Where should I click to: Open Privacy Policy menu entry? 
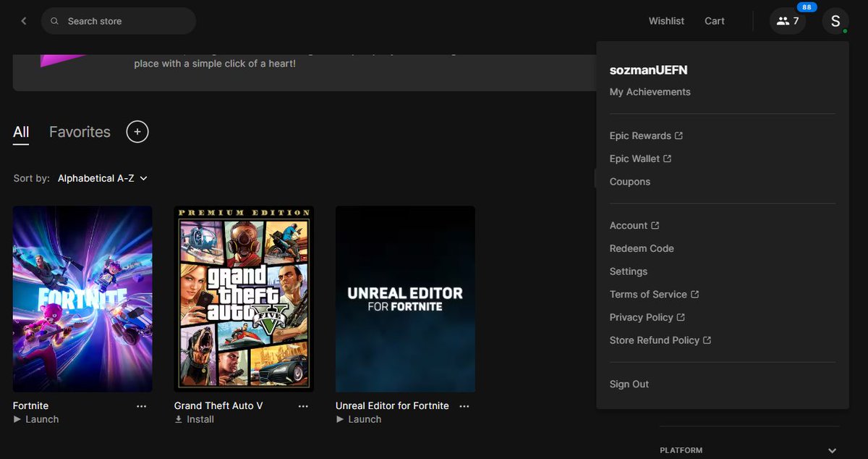(641, 317)
